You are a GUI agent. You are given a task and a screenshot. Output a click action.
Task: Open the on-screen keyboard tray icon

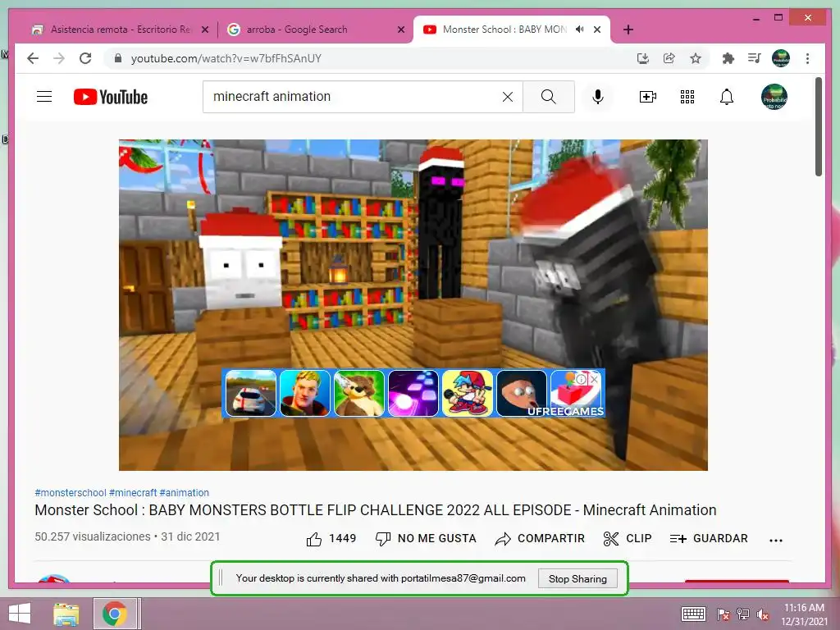pos(693,614)
